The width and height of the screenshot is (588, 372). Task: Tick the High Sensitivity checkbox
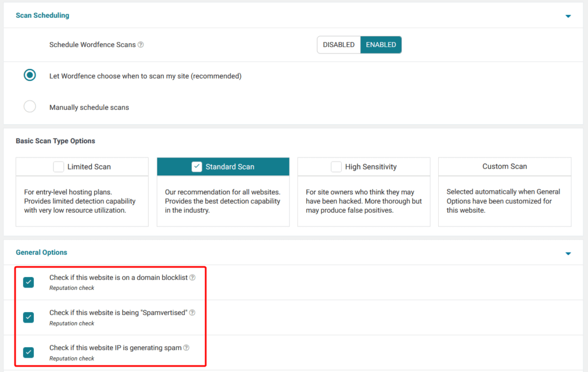336,167
